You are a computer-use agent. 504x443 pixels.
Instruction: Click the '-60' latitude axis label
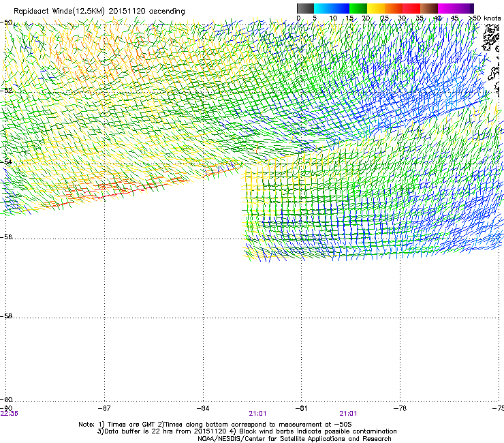pos(6,399)
